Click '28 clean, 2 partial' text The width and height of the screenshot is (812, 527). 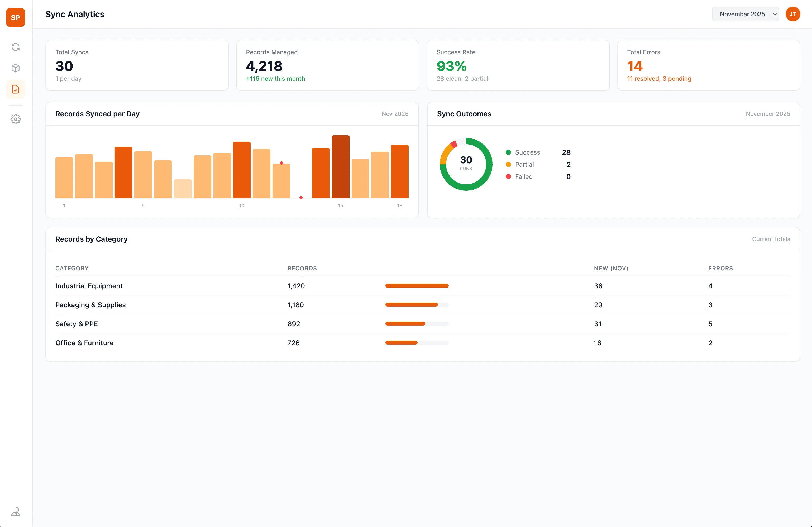tap(462, 78)
